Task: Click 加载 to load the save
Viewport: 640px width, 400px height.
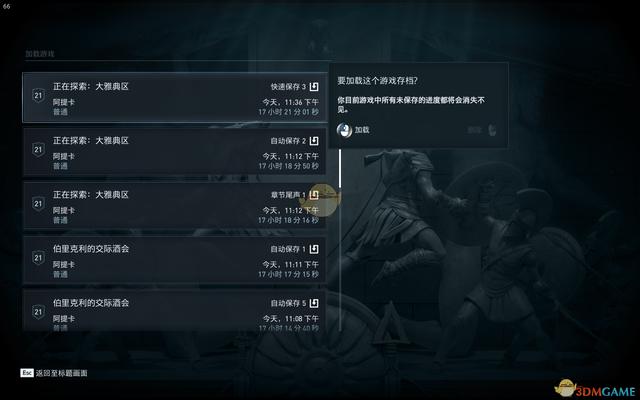Action: (362, 130)
